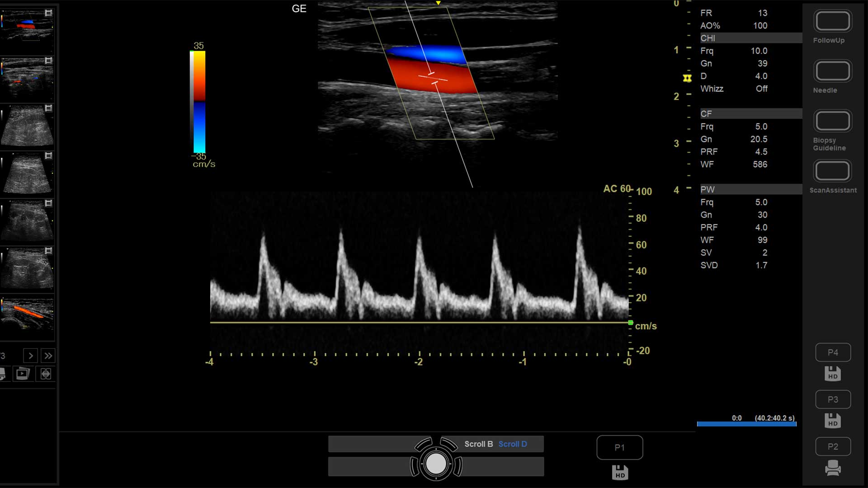Enable the Biopsy Guideline button

pos(833,121)
